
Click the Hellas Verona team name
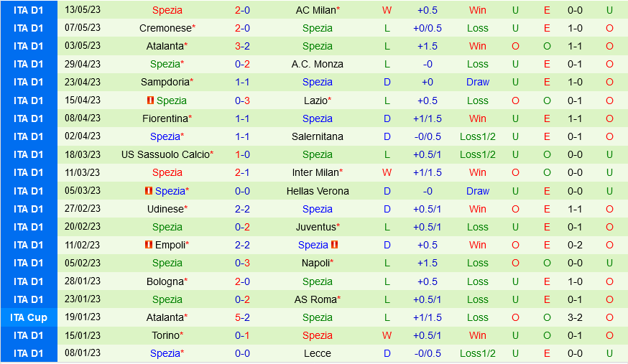(317, 191)
